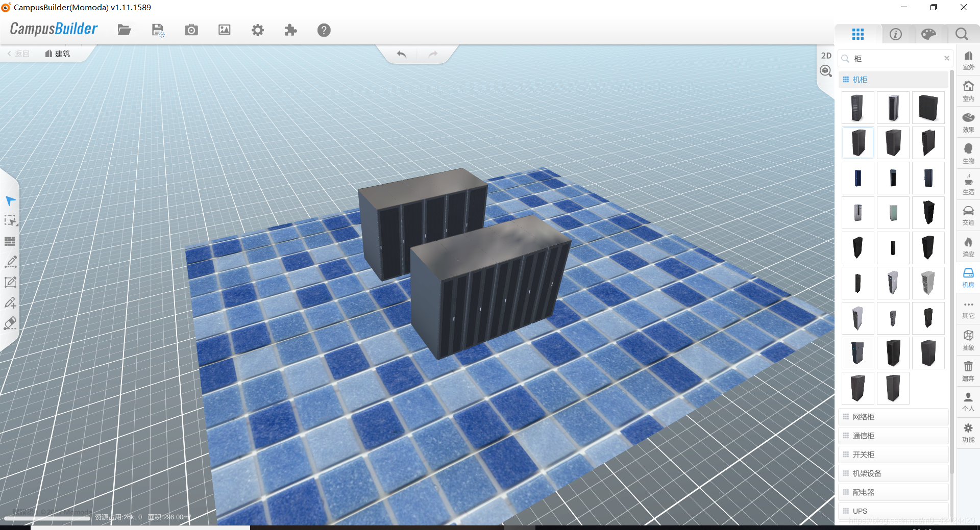Open help with the question mark icon

[324, 30]
